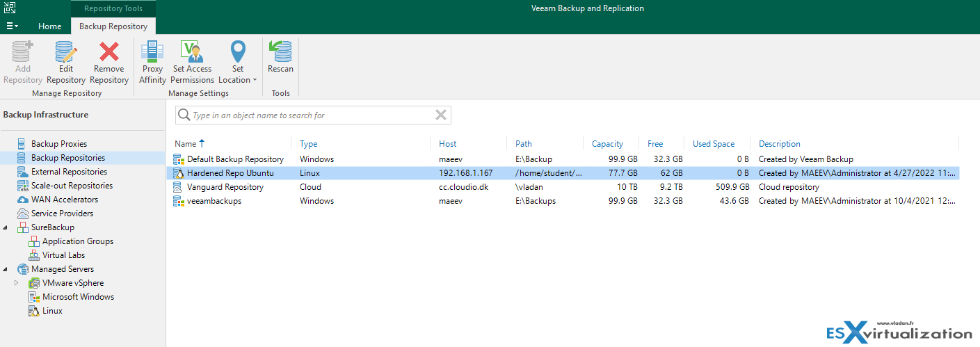Screen dimensions: 980x347
Task: Click the Cloud repository description cell
Action: [x=789, y=187]
